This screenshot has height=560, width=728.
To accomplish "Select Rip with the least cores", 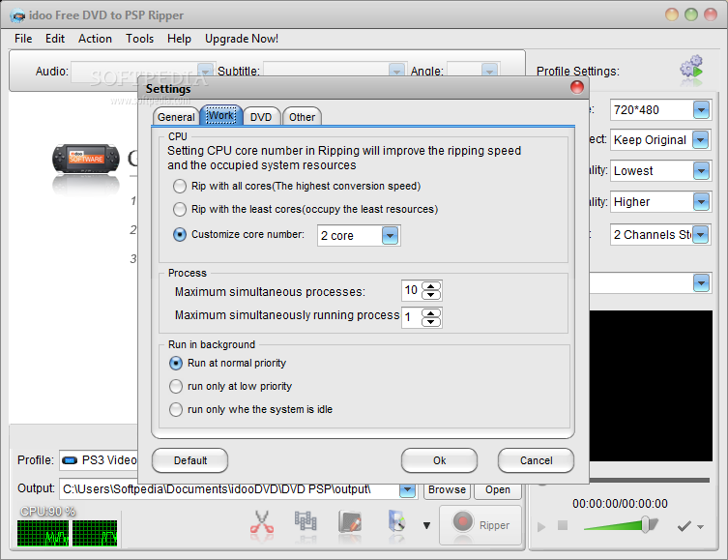I will tap(180, 210).
